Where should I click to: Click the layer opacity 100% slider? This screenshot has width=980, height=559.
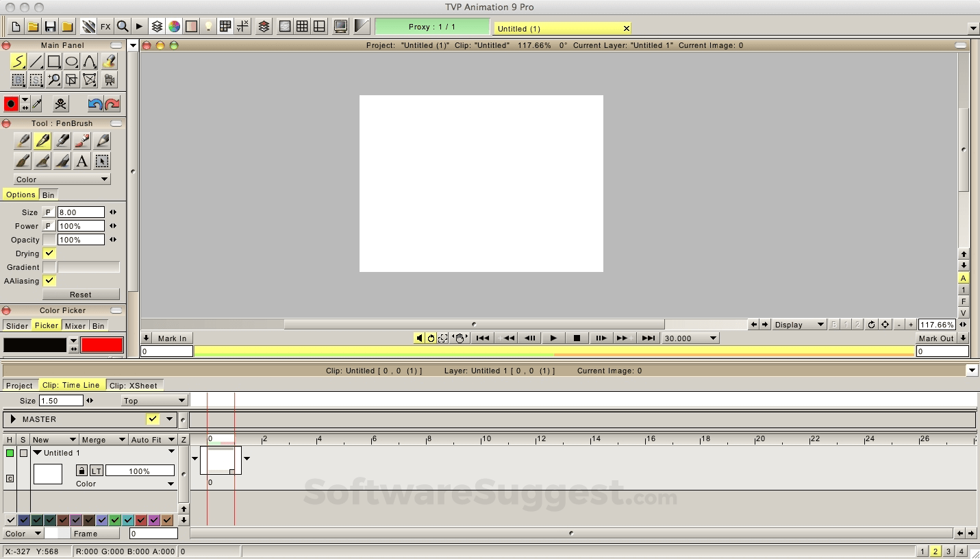coord(140,471)
